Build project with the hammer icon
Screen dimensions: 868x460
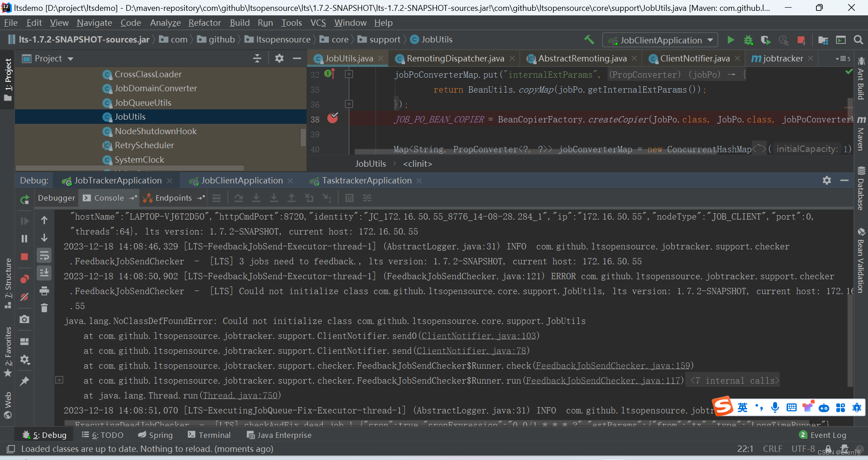click(x=589, y=40)
